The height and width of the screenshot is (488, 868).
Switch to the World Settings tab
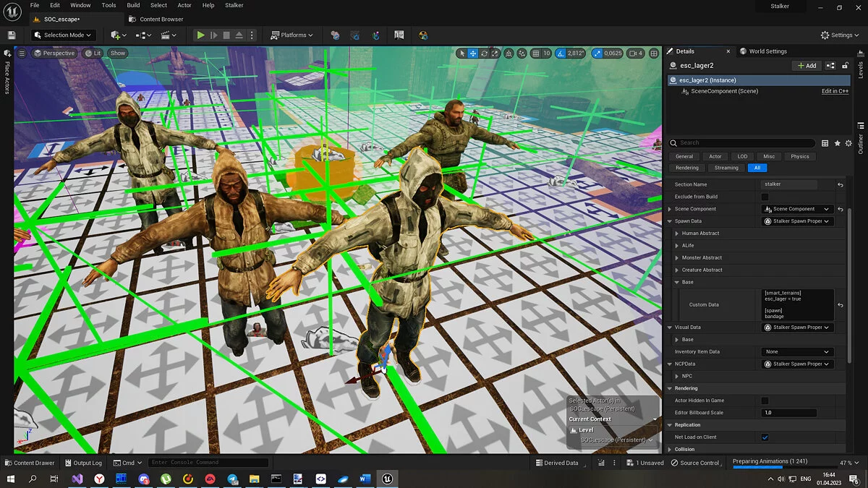tap(767, 51)
